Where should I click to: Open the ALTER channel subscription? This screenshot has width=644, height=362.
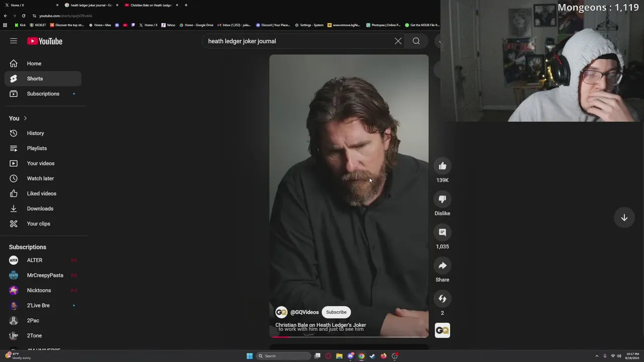pyautogui.click(x=43, y=260)
